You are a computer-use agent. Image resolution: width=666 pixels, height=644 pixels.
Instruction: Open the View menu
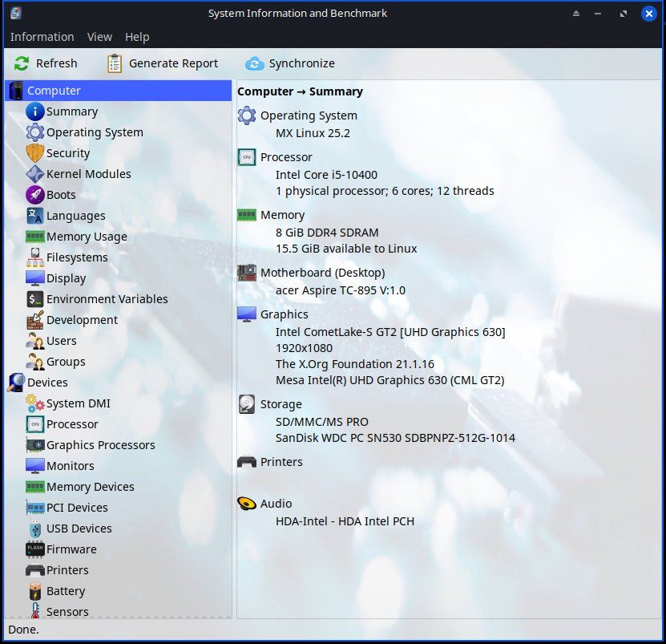point(99,37)
